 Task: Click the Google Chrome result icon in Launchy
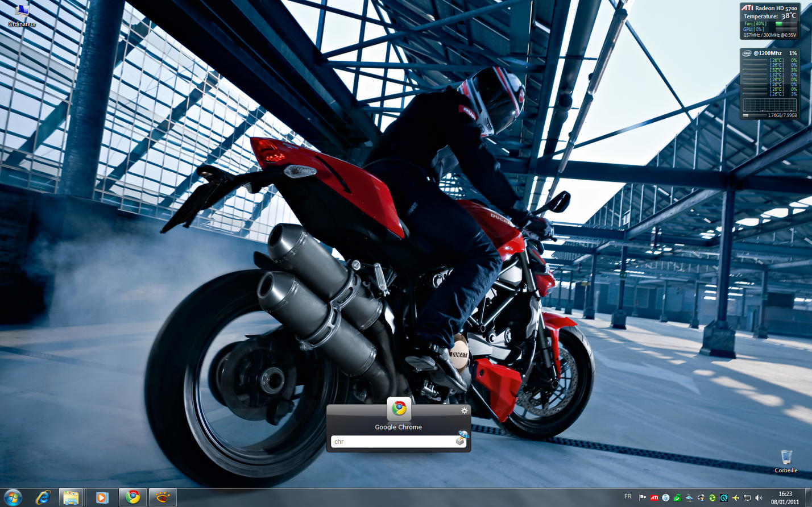tap(399, 408)
